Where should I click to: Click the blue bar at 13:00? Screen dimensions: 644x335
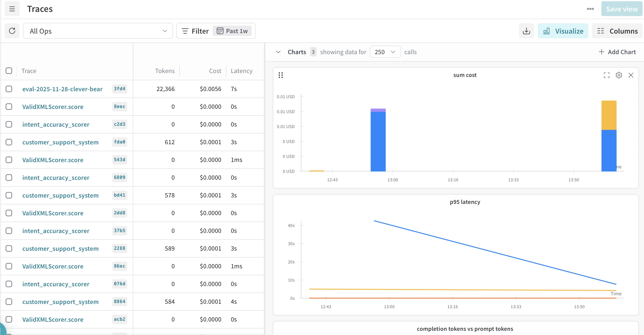(x=378, y=142)
